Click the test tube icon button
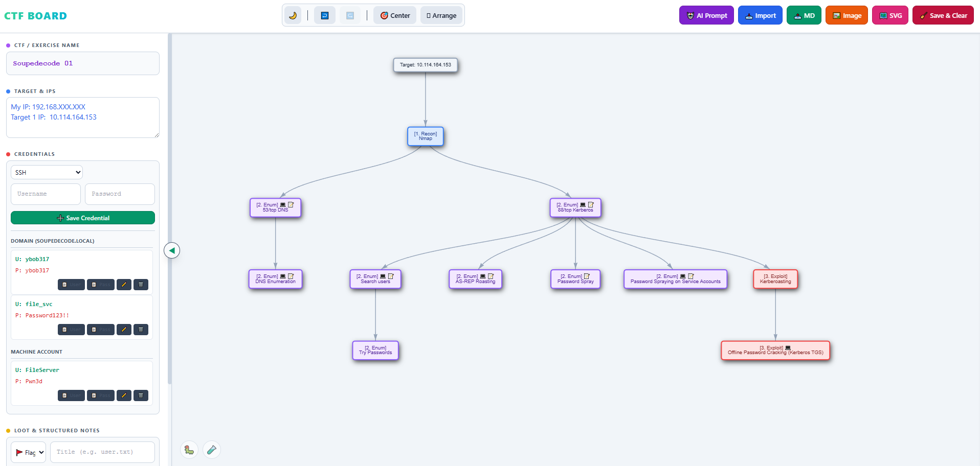The image size is (980, 466). [212, 450]
